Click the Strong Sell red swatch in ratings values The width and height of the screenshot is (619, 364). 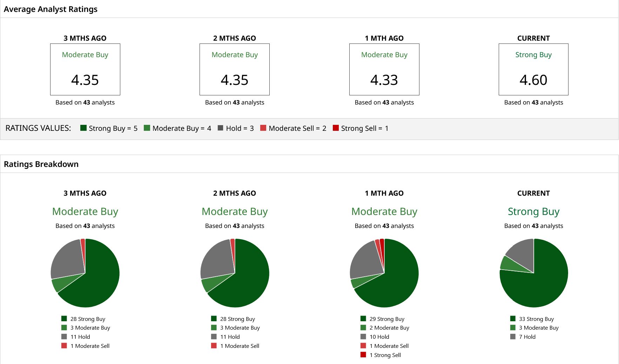tap(336, 128)
